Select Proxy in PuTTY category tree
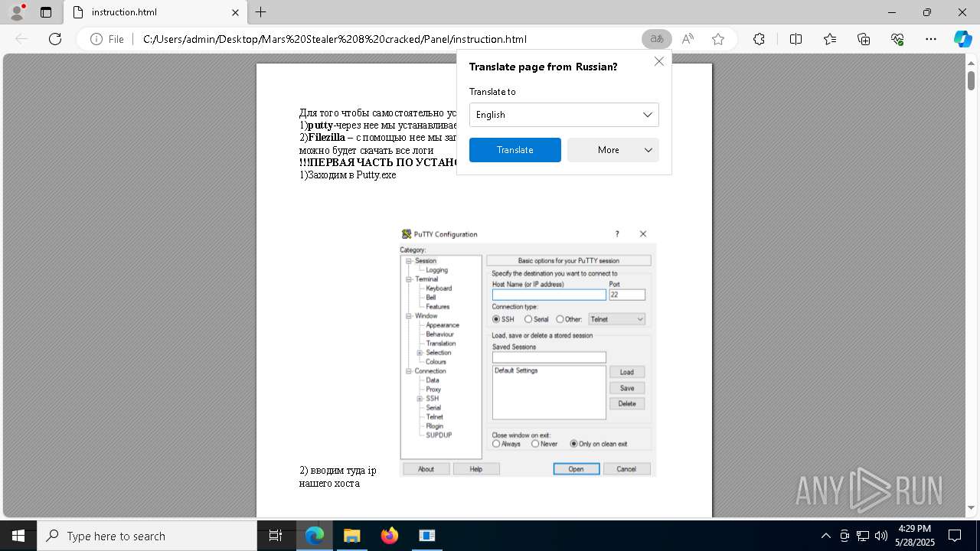 point(433,390)
